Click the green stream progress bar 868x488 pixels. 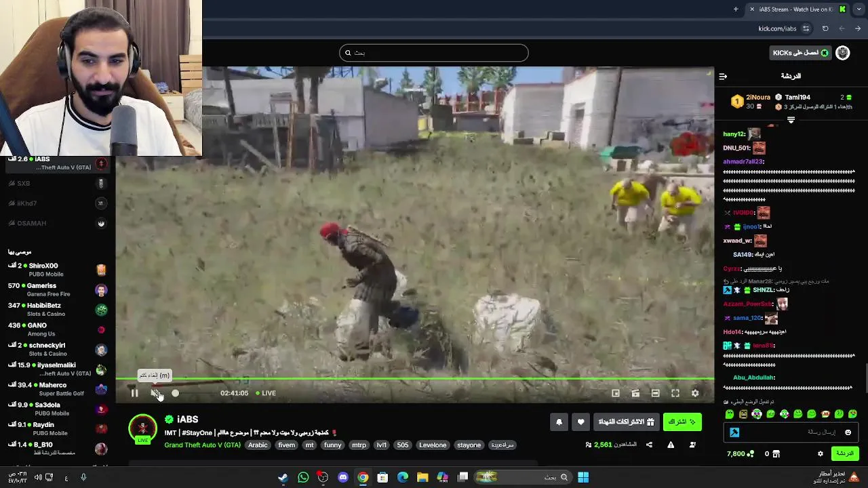coord(414,379)
